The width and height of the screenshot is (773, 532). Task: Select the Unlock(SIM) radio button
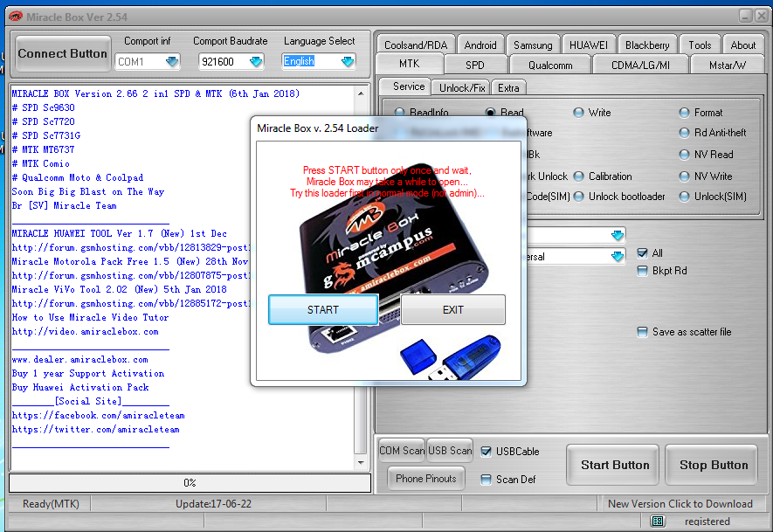click(x=684, y=197)
